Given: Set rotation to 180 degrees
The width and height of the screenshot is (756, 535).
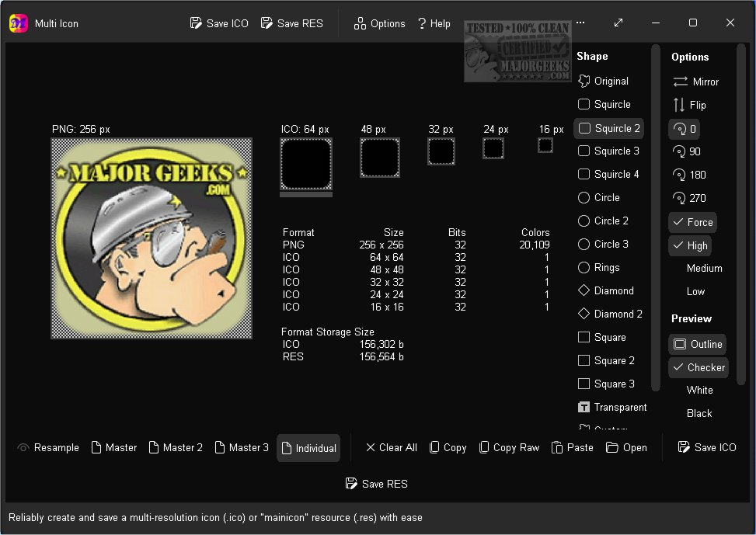Looking at the screenshot, I should point(689,175).
